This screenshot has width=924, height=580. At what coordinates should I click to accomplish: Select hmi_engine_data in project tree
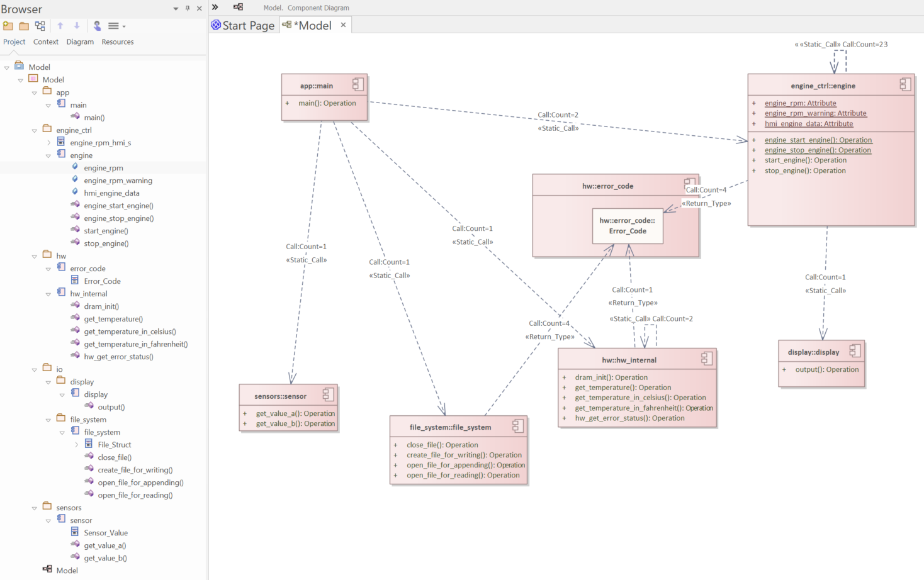pyautogui.click(x=111, y=193)
